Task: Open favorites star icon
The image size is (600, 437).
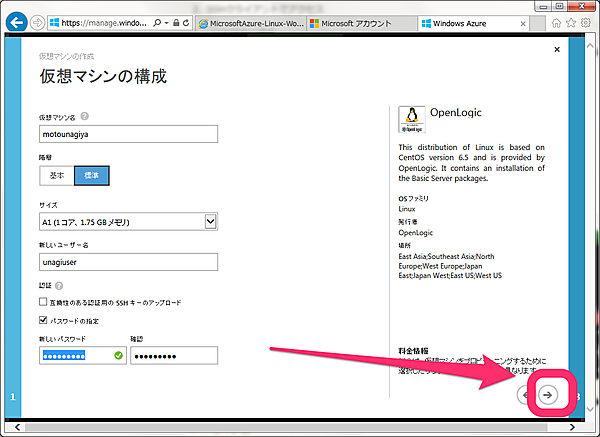Action: [571, 23]
